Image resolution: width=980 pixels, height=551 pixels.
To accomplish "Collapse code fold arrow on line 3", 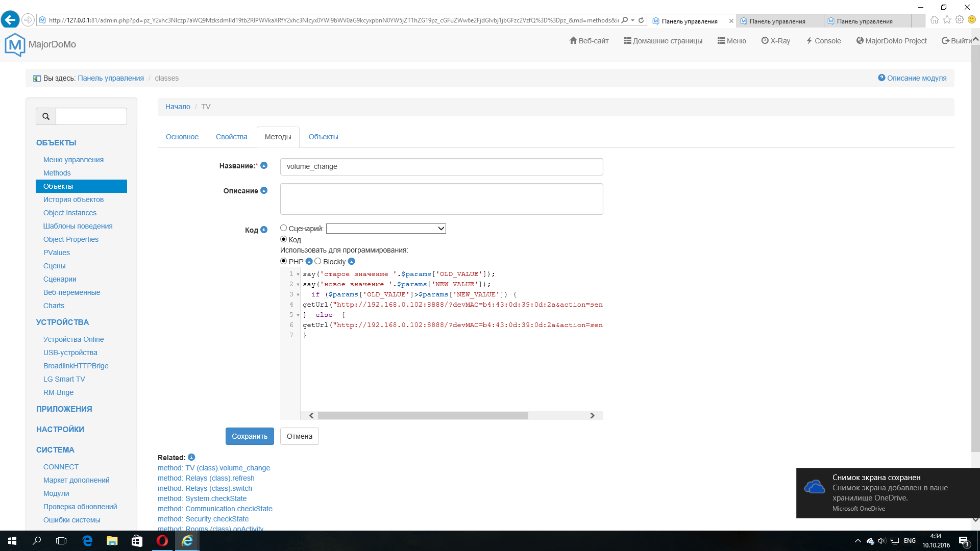I will pyautogui.click(x=298, y=294).
